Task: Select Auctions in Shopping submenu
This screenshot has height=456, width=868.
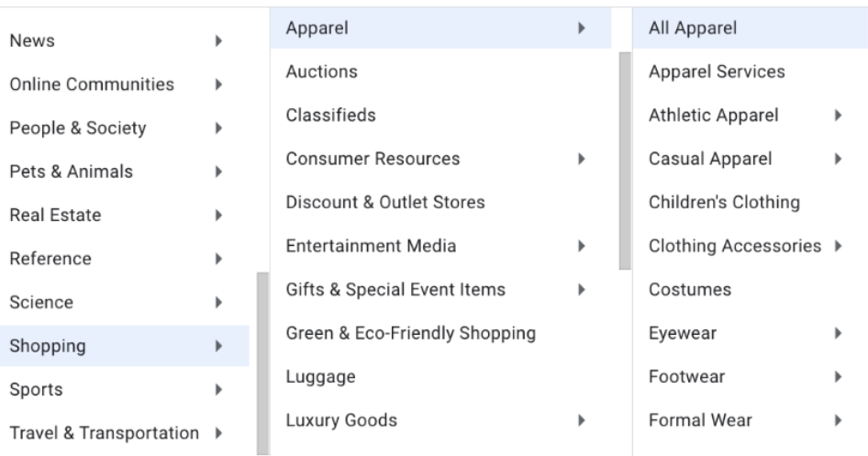Action: [321, 72]
